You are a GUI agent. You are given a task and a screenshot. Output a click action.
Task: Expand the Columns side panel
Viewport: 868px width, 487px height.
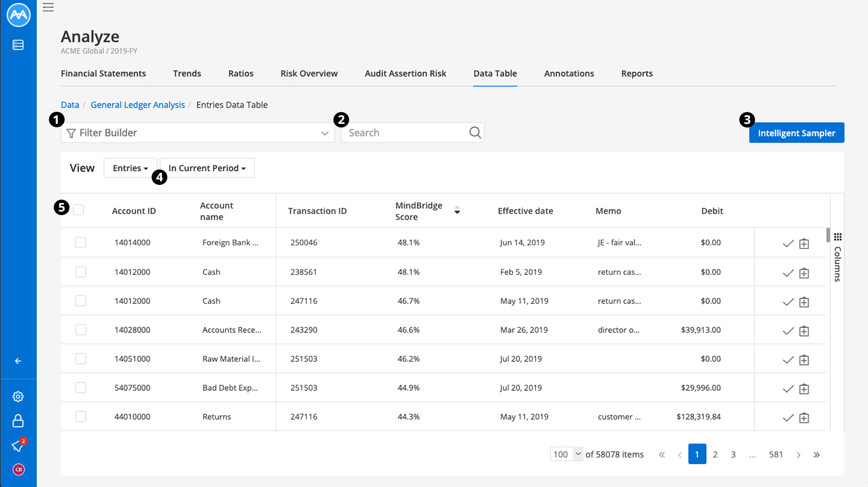[x=837, y=257]
